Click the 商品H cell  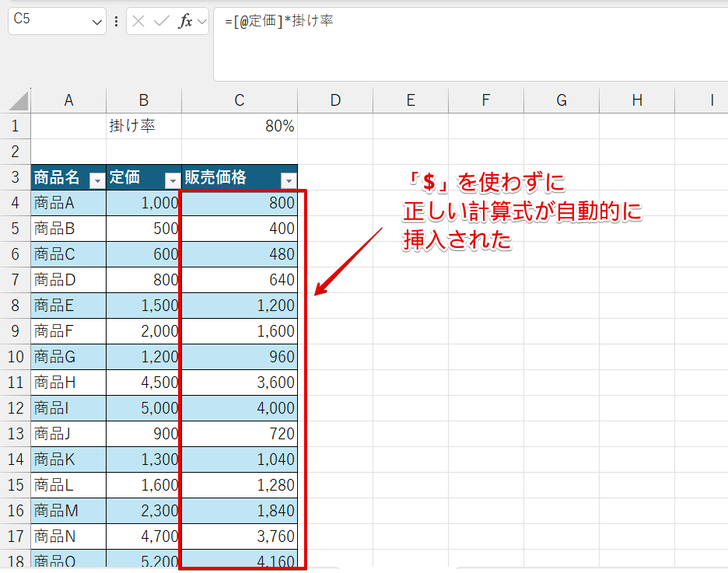[x=68, y=383]
